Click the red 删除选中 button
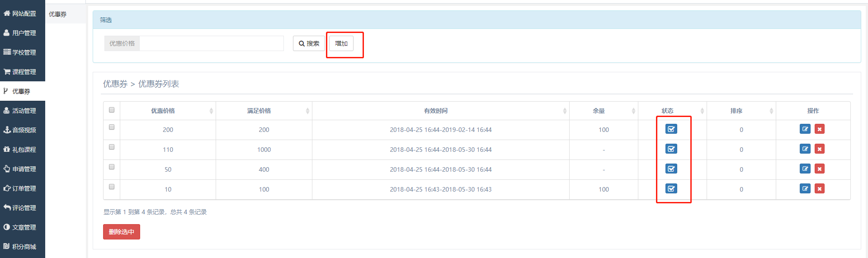Screen dimensions: 868x258 122,232
